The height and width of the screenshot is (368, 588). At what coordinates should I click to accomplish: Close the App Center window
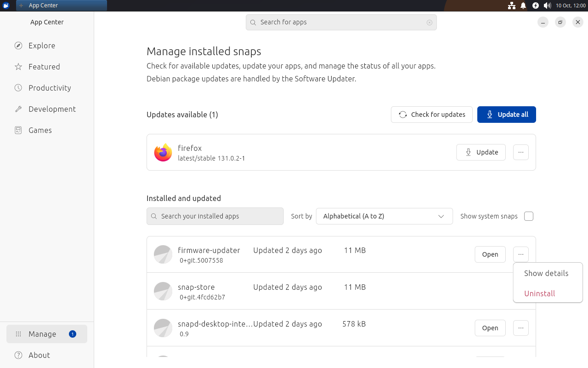578,22
